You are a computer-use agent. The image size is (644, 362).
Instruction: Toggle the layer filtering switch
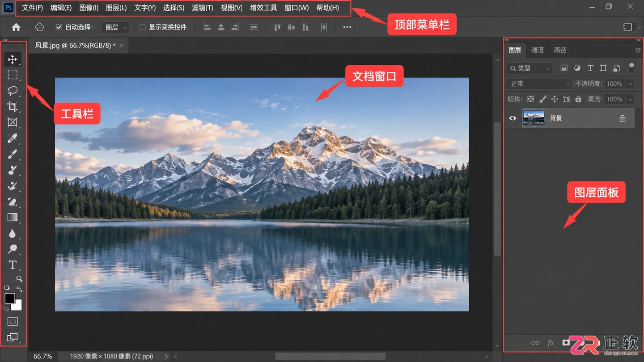(x=631, y=67)
